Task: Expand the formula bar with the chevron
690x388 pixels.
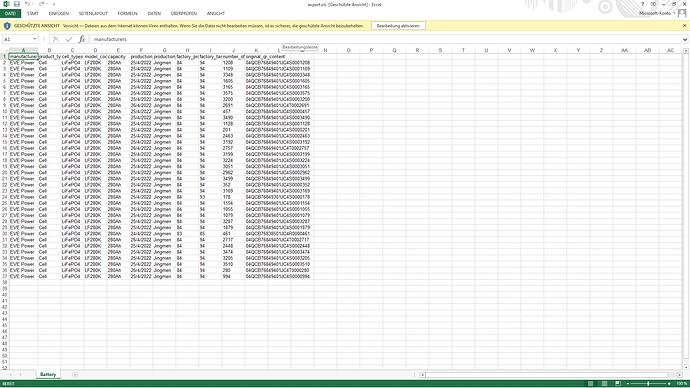Action: point(685,39)
